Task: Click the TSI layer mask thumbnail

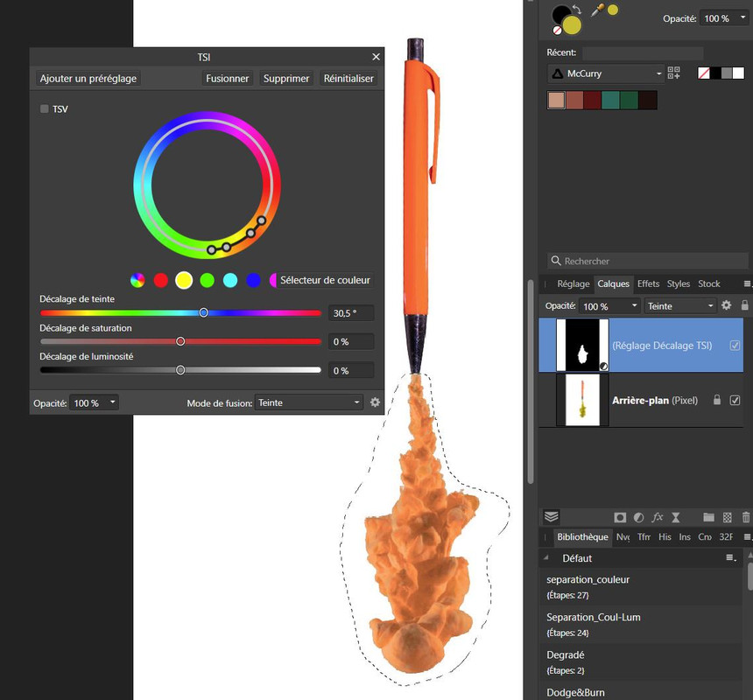Action: 582,346
